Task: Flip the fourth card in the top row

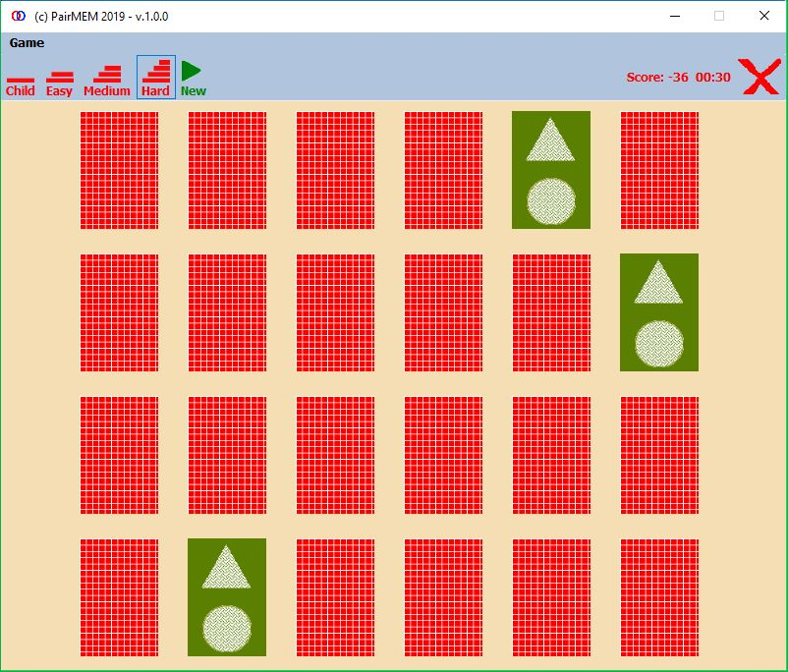Action: (x=443, y=170)
